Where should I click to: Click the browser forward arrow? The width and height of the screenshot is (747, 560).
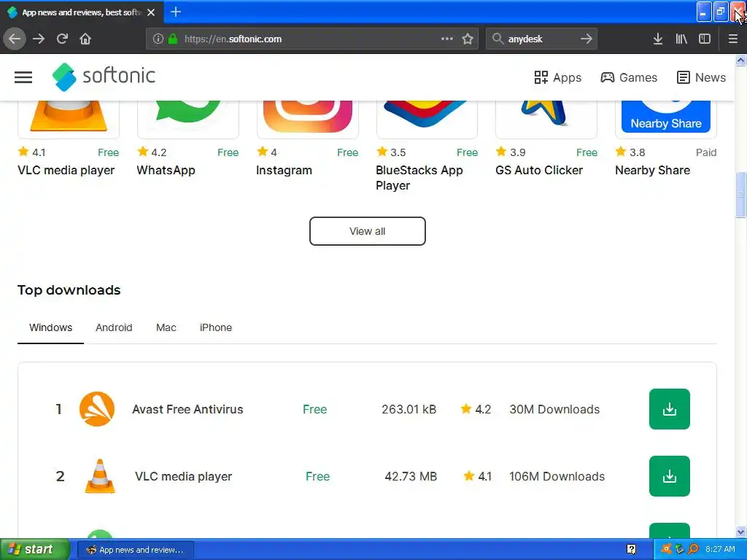[39, 39]
